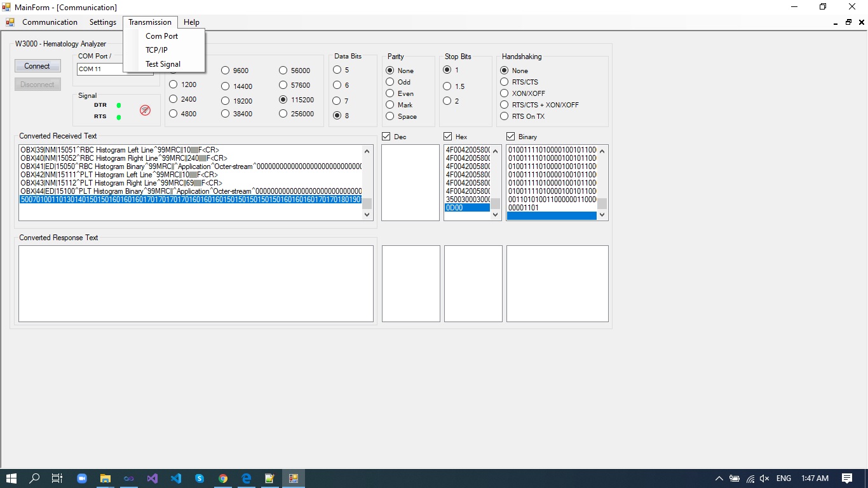Open Visual Studio from the taskbar
This screenshot has height=488, width=868.
152,478
